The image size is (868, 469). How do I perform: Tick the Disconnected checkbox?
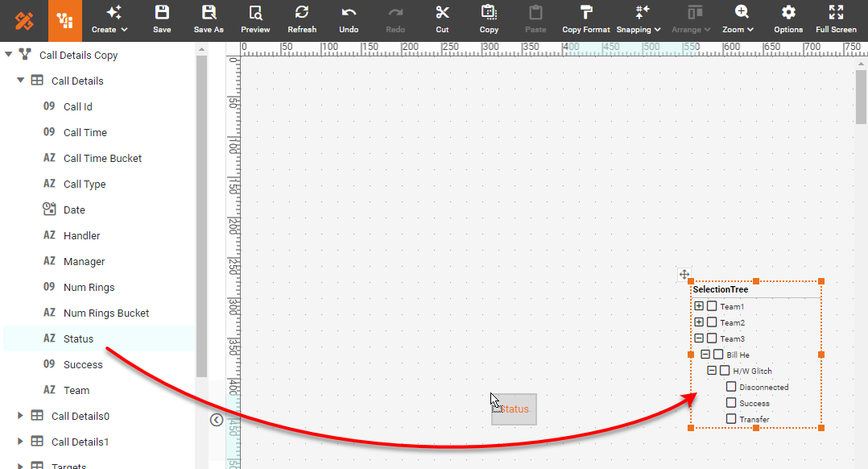[731, 387]
